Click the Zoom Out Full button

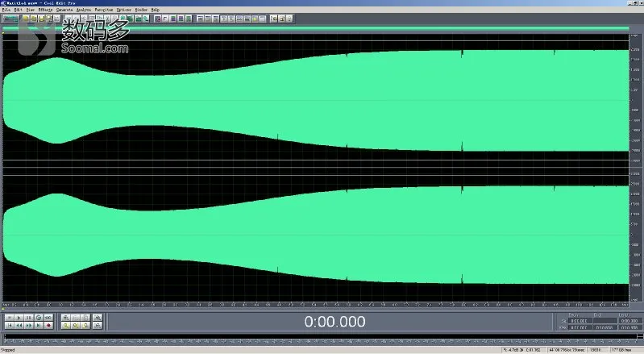pos(85,318)
